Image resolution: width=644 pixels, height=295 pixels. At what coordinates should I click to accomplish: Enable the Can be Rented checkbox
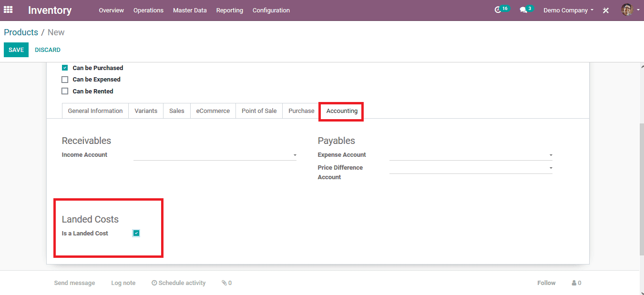click(65, 91)
